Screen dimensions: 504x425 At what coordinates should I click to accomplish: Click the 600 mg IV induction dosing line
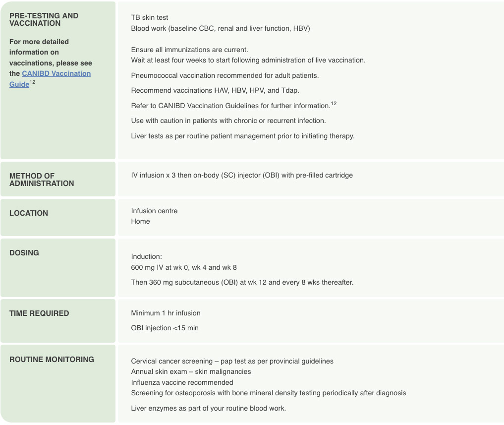[x=184, y=267]
